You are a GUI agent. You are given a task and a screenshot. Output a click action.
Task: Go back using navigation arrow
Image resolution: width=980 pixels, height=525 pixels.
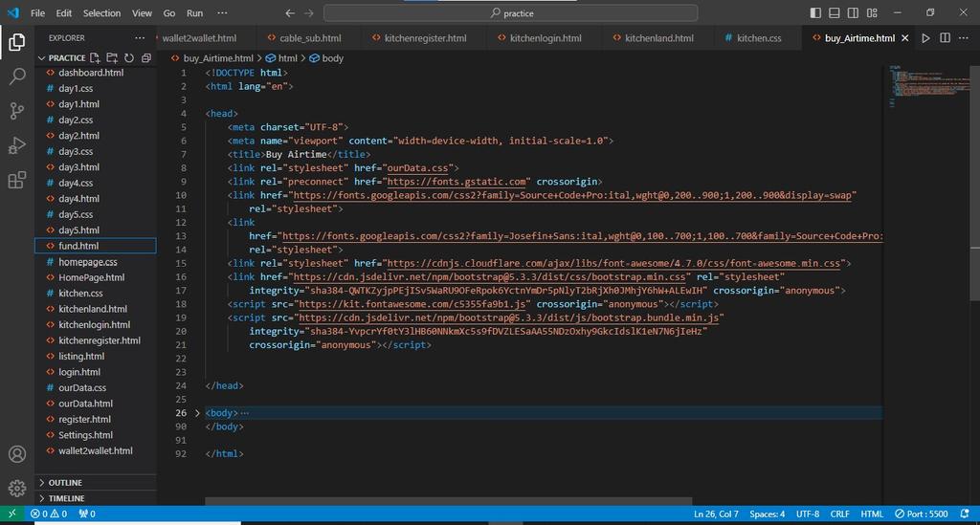[290, 13]
